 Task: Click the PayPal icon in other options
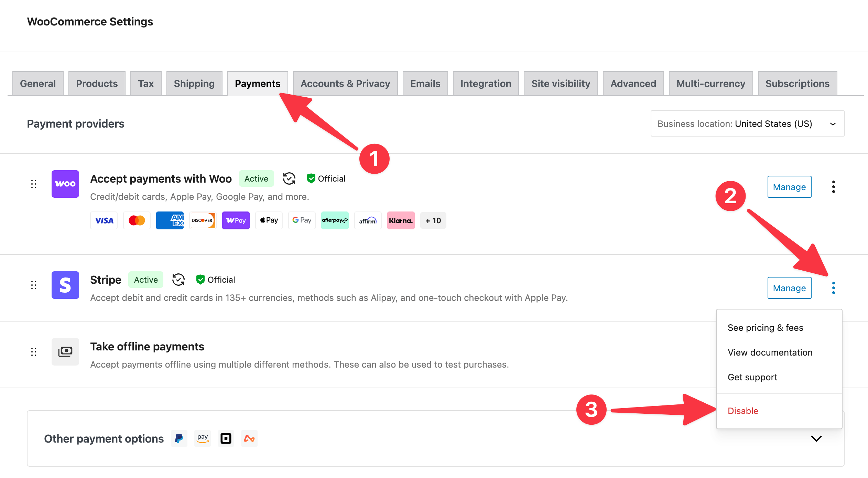click(x=179, y=438)
